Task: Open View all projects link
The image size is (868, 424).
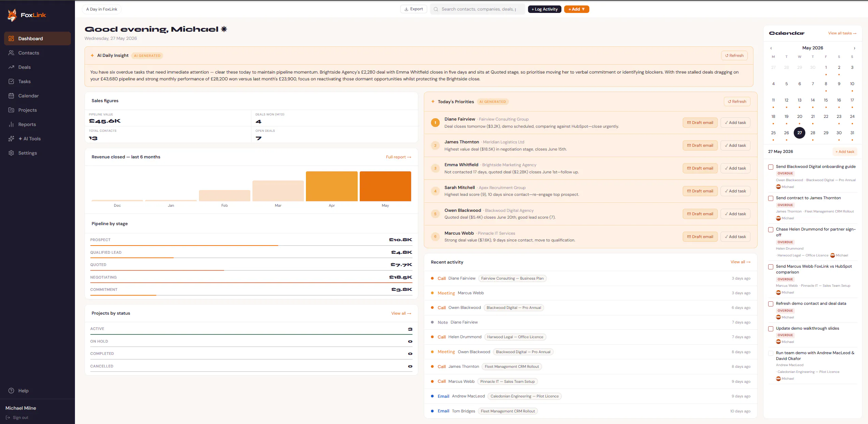Action: 401,313
